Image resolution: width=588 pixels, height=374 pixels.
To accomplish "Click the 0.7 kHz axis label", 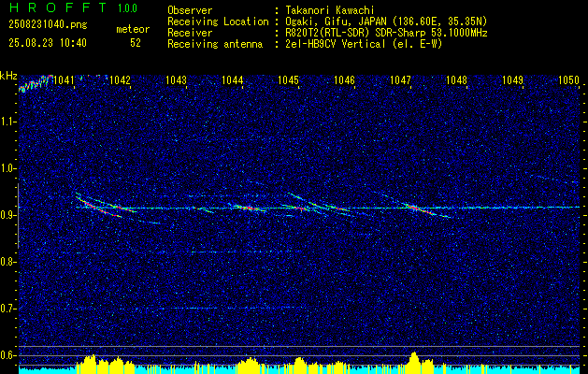I will [x=8, y=309].
